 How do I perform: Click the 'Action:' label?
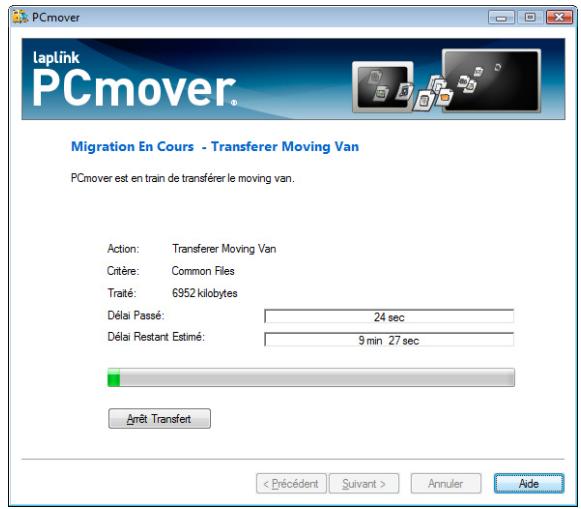123,249
